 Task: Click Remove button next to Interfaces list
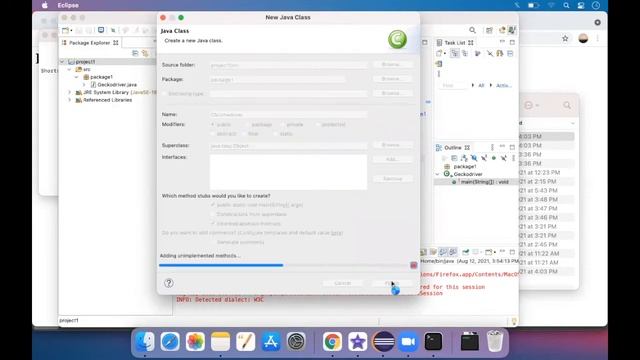pos(392,178)
